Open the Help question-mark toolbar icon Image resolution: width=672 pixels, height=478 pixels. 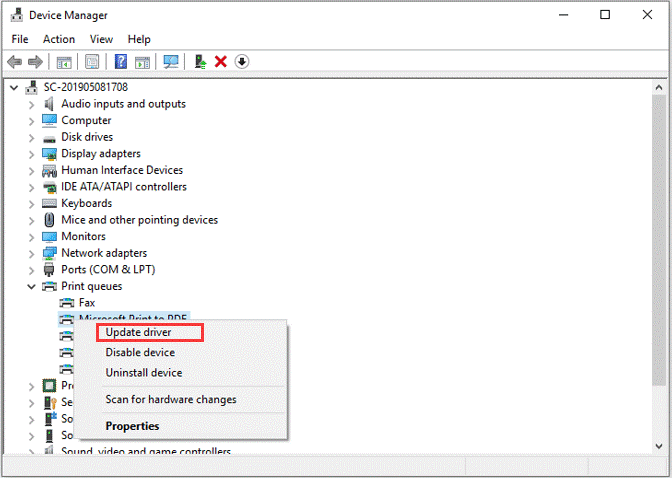coord(121,62)
